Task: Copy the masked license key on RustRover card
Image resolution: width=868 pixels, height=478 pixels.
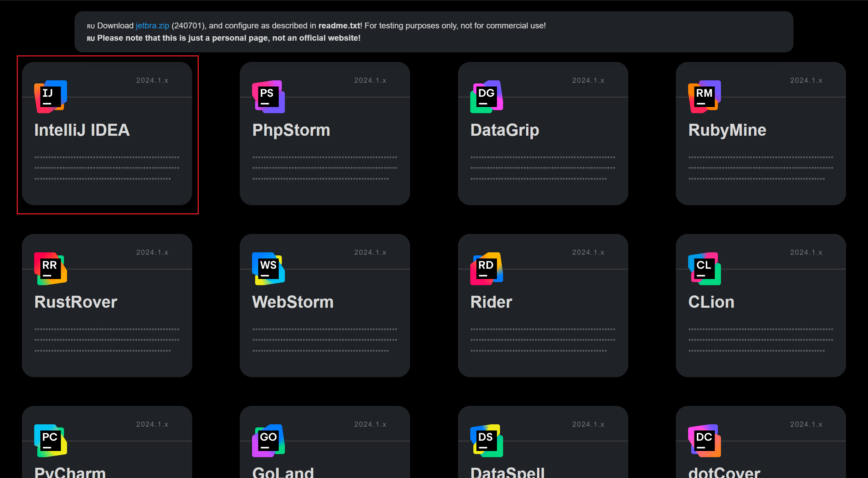Action: click(x=107, y=340)
